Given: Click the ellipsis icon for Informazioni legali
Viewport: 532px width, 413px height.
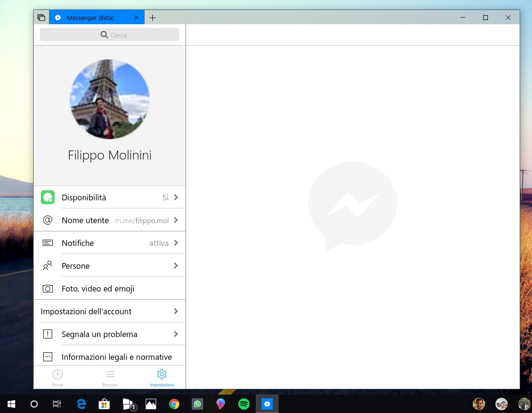Looking at the screenshot, I should 47,357.
